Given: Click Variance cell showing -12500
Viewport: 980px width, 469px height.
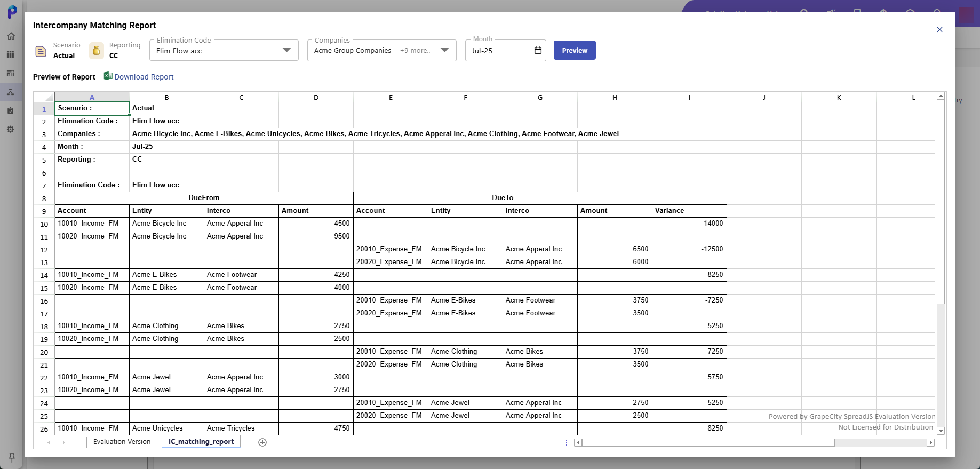Looking at the screenshot, I should pyautogui.click(x=689, y=249).
